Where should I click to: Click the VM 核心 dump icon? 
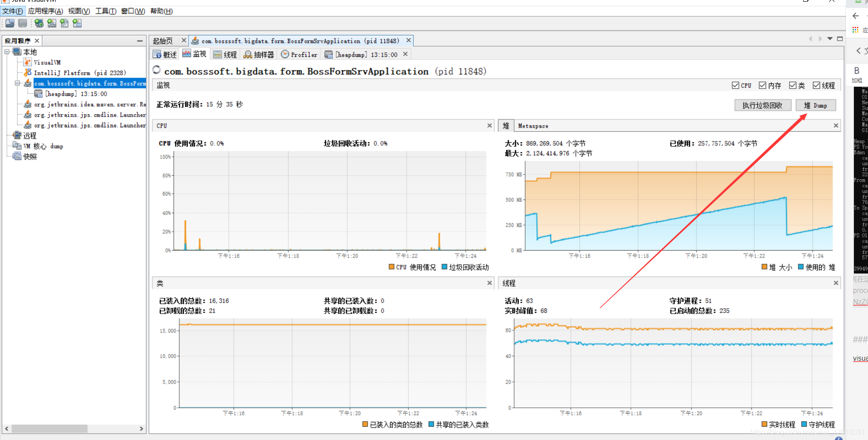tap(17, 146)
